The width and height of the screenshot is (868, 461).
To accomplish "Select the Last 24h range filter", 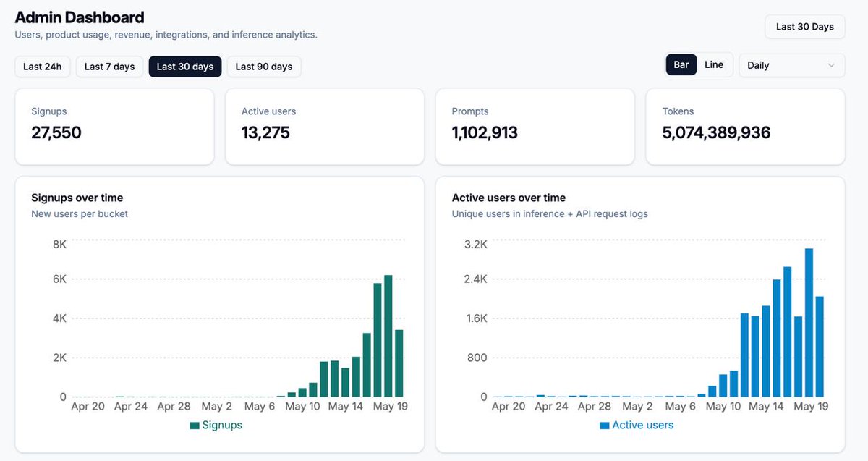I will click(43, 67).
